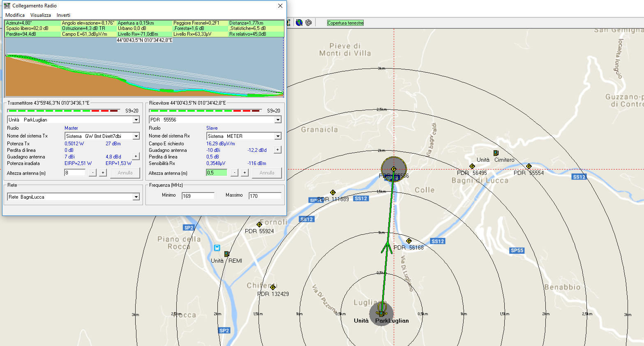Click the Livello Rx=-71,0dBm cell
The width and height of the screenshot is (644, 346).
click(145, 34)
